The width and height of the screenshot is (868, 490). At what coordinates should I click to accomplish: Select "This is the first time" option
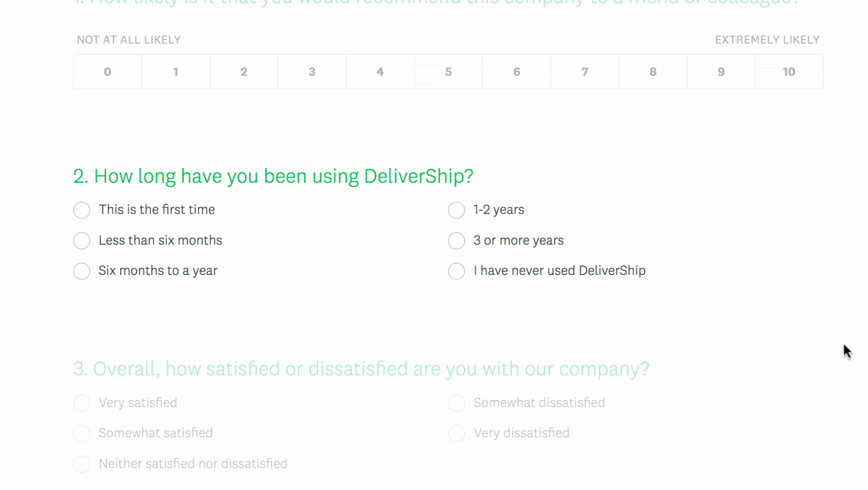(82, 210)
